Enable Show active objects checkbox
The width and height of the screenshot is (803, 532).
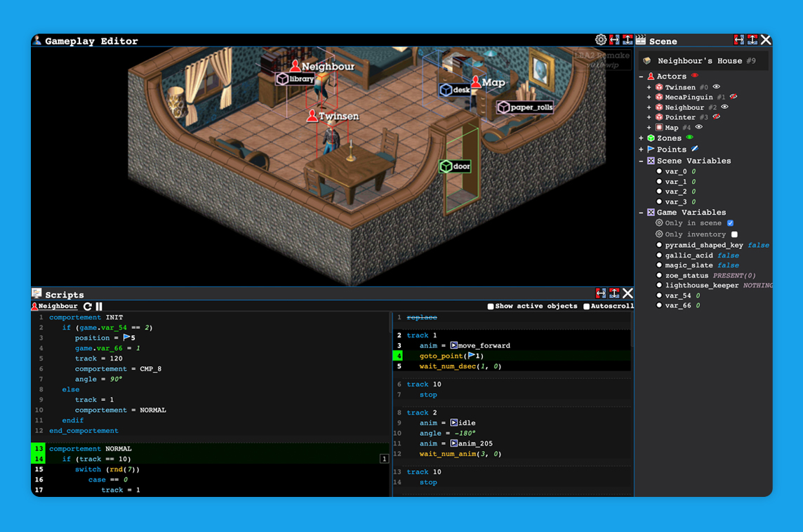click(491, 306)
